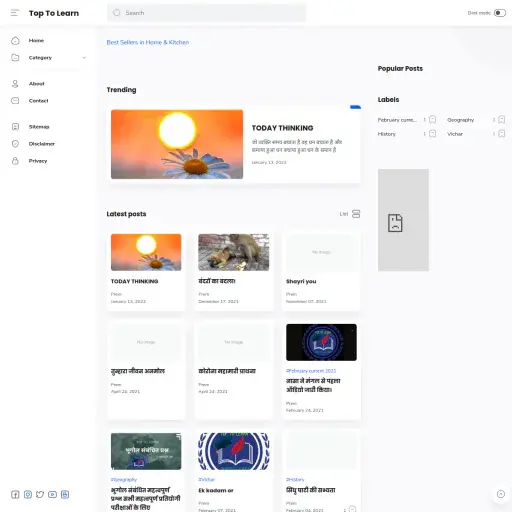
Task: Open the About menu item
Action: [x=37, y=84]
